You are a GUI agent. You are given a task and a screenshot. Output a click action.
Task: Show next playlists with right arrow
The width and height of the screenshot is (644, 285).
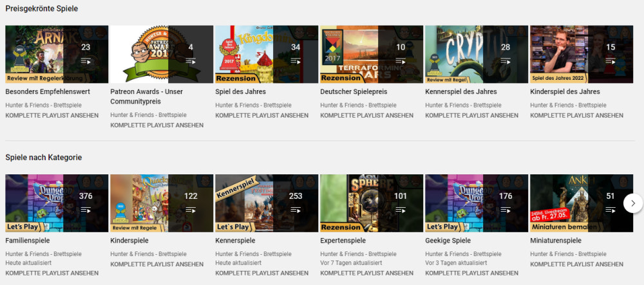point(633,203)
